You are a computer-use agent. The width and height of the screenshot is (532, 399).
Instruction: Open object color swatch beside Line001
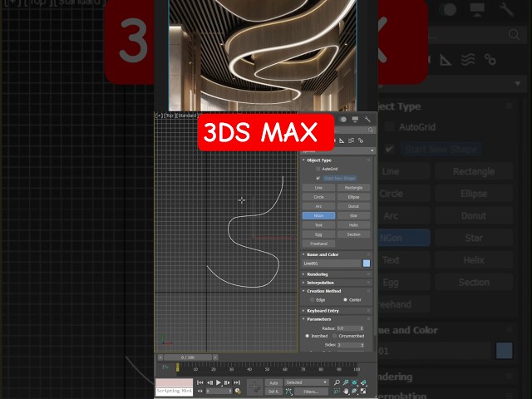[x=367, y=264]
